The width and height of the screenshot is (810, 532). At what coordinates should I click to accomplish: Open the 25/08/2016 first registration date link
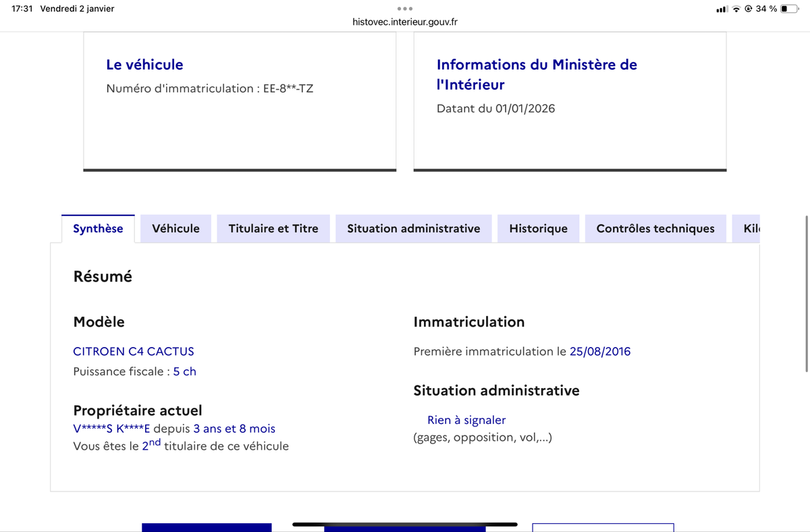(600, 351)
